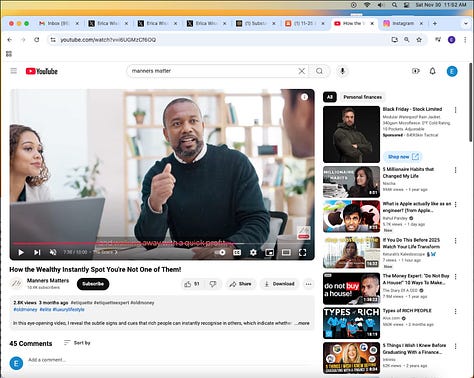Open the do not buy a house thumbnail

tap(351, 288)
